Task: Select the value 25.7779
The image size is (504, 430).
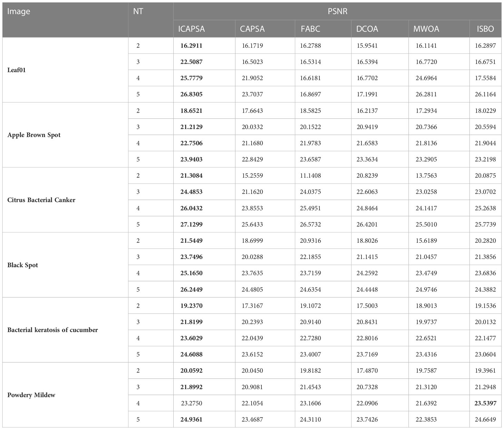Action: click(191, 78)
